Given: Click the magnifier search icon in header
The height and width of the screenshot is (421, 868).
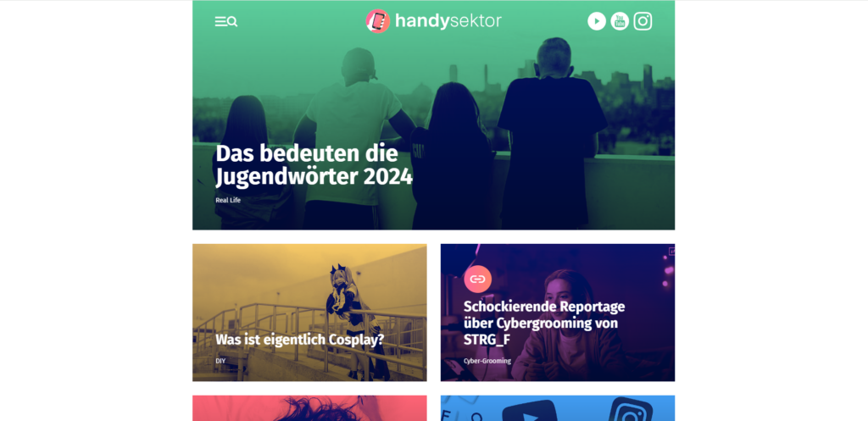Looking at the screenshot, I should click(x=232, y=21).
